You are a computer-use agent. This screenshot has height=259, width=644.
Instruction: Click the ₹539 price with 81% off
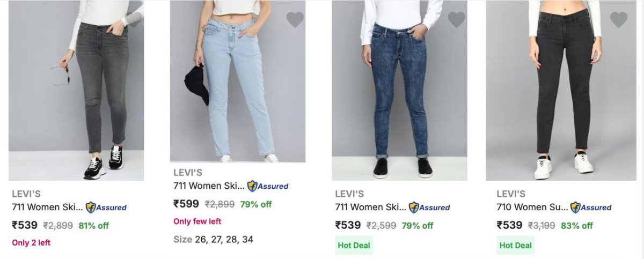tap(25, 225)
